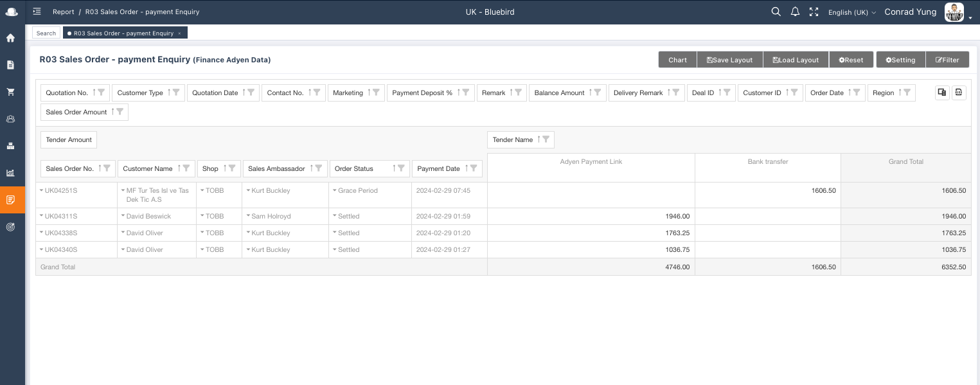Toggle sort order on Quotation No. column

(x=95, y=92)
